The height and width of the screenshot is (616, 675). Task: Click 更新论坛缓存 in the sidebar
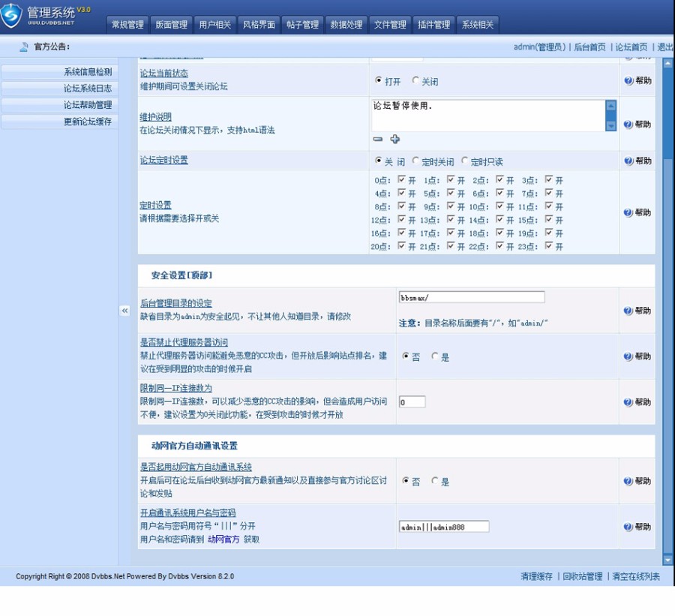(x=59, y=122)
